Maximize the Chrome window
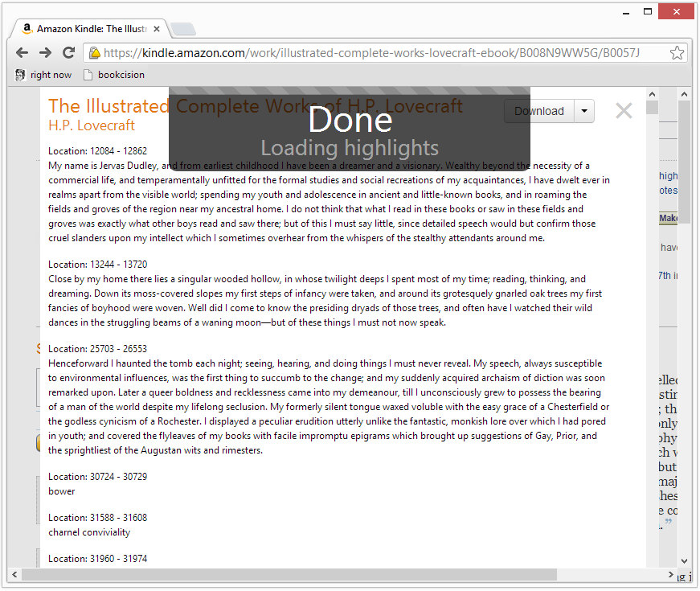This screenshot has height=591, width=700. tap(648, 12)
